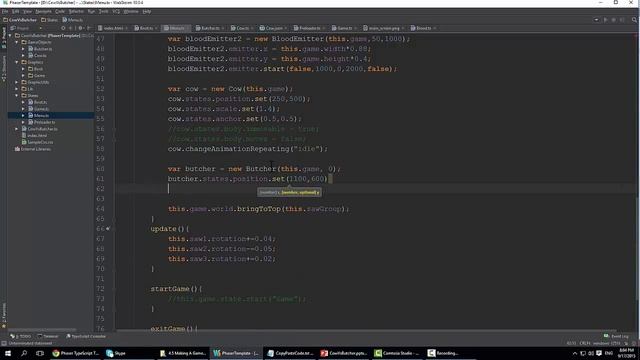The image size is (640, 360).
Task: Open Windows Start menu
Action: coord(8,353)
